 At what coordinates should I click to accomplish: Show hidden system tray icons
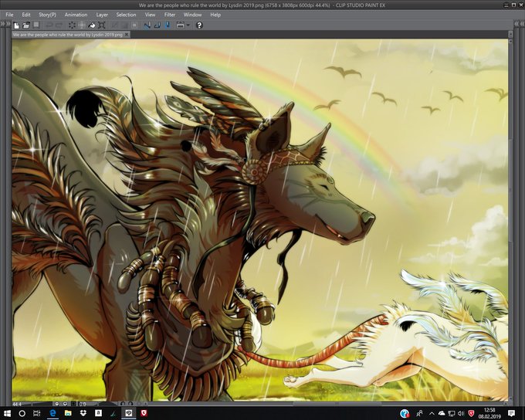click(432, 414)
